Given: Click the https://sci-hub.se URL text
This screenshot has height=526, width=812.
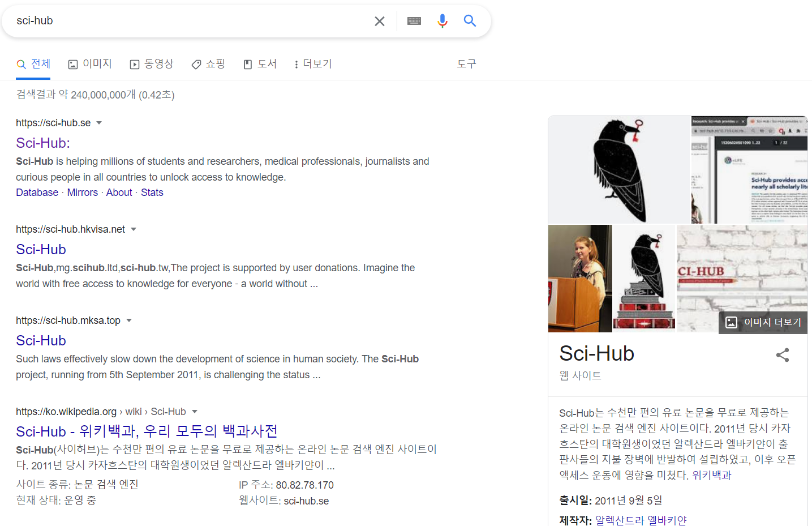Looking at the screenshot, I should [53, 123].
